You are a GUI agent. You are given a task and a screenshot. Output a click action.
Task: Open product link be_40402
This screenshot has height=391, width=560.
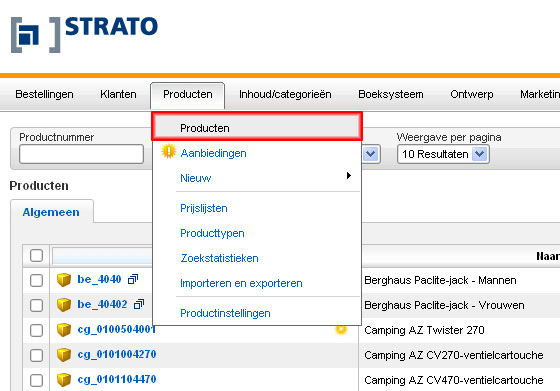(x=102, y=304)
